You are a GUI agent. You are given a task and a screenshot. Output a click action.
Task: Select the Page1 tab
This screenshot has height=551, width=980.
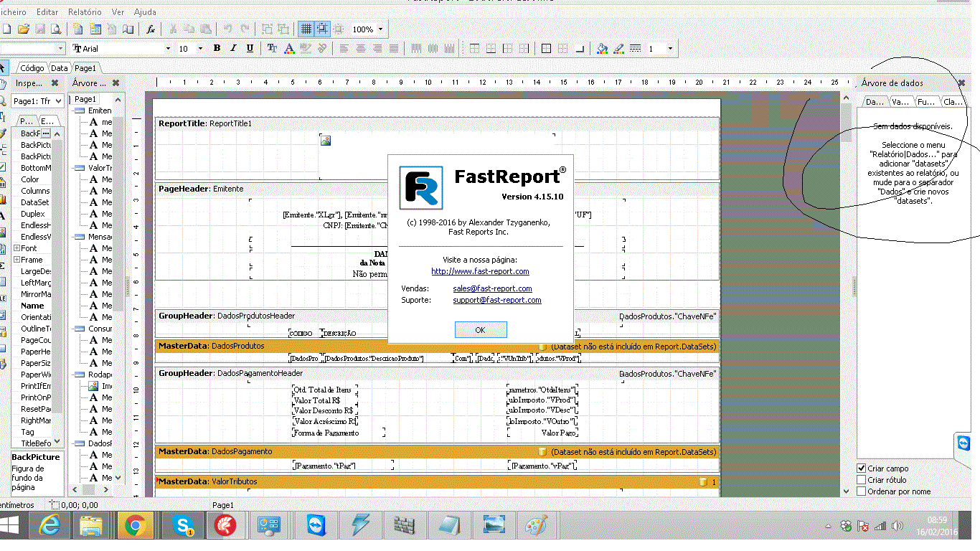[85, 68]
